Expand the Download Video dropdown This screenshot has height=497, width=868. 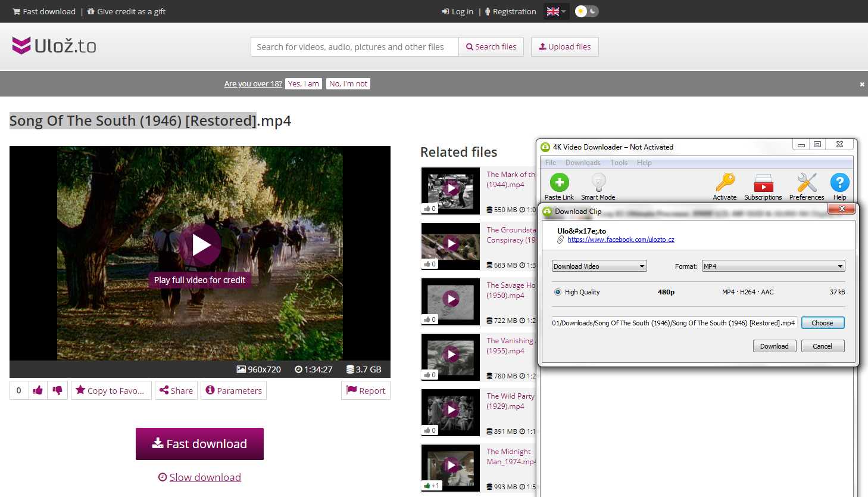coord(599,266)
